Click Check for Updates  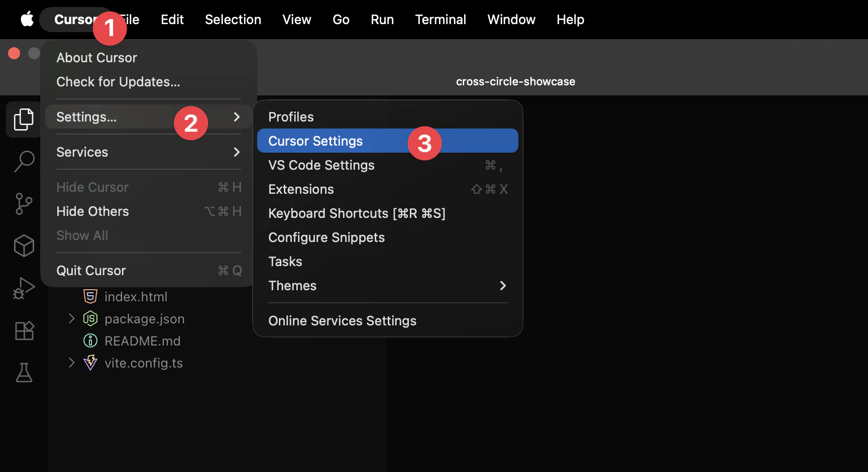coord(119,81)
